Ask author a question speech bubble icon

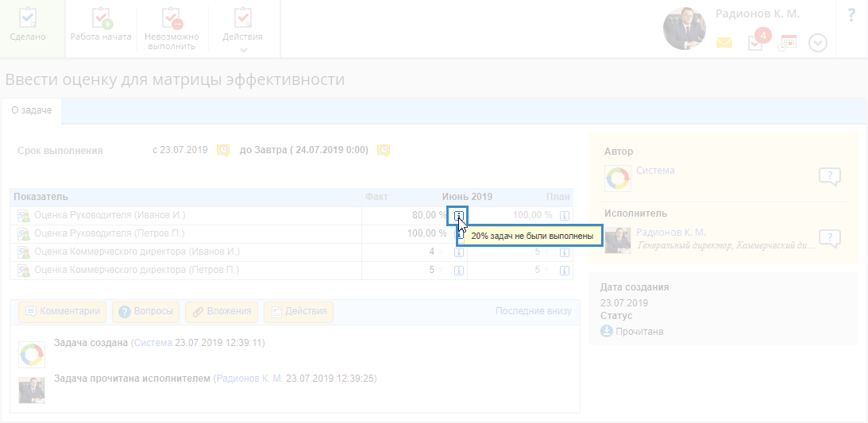point(830,177)
